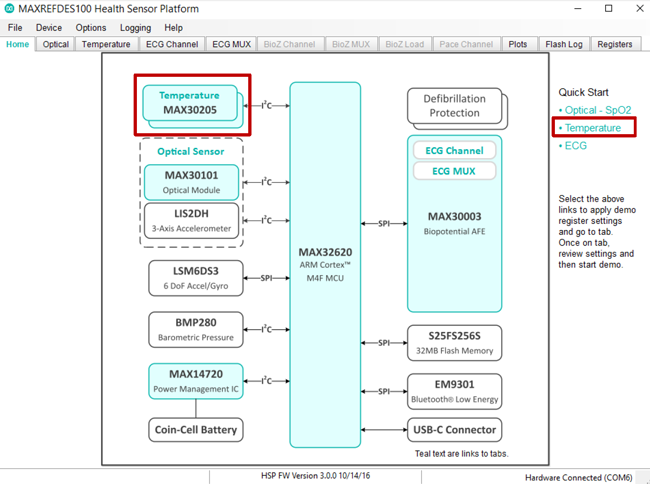Open the Flash Log tab
The image size is (650, 484).
[x=564, y=44]
